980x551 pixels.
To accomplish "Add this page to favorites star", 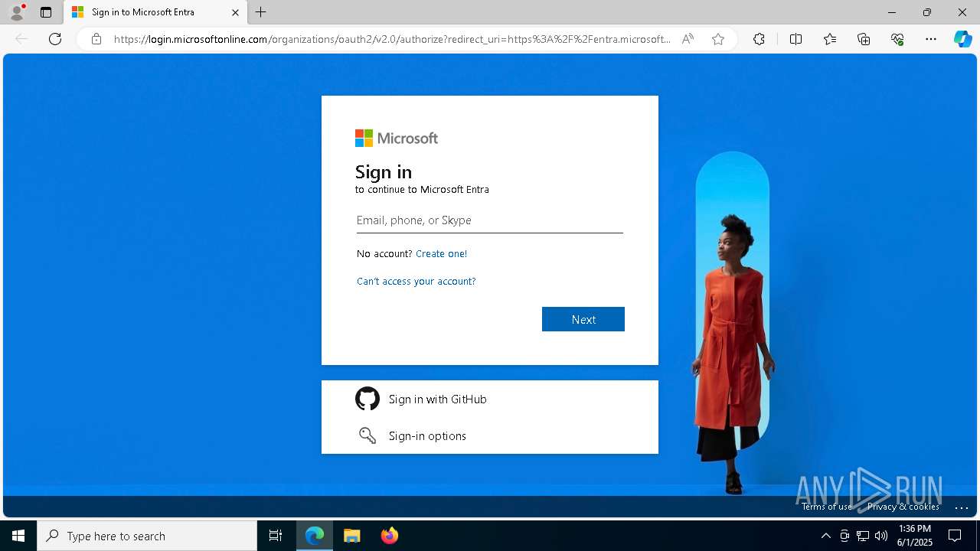I will click(x=718, y=39).
